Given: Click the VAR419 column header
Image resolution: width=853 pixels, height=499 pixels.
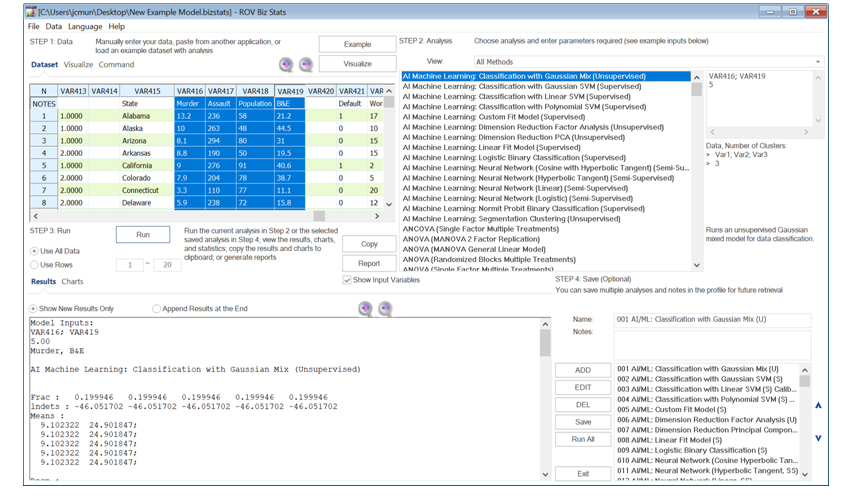Looking at the screenshot, I should 290,91.
